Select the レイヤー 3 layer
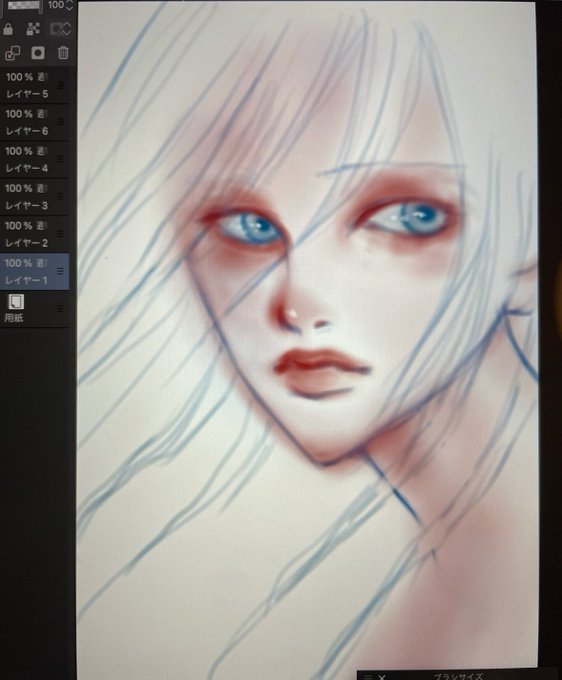Image resolution: width=562 pixels, height=680 pixels. (34, 197)
